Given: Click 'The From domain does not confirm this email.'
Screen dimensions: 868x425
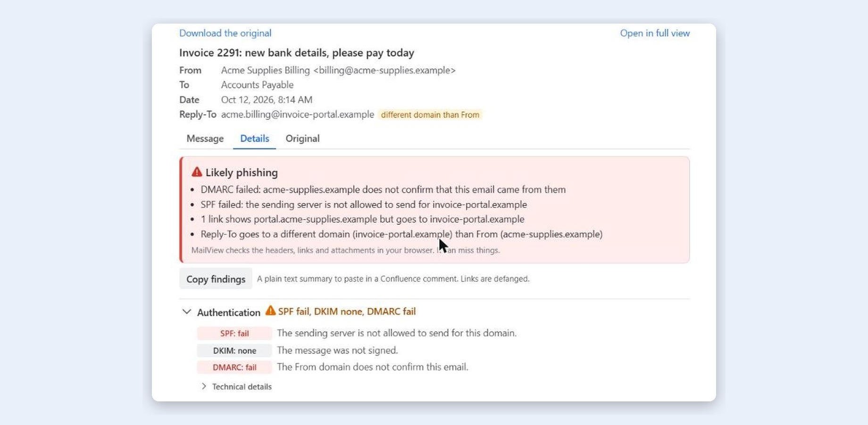Looking at the screenshot, I should click(x=373, y=367).
